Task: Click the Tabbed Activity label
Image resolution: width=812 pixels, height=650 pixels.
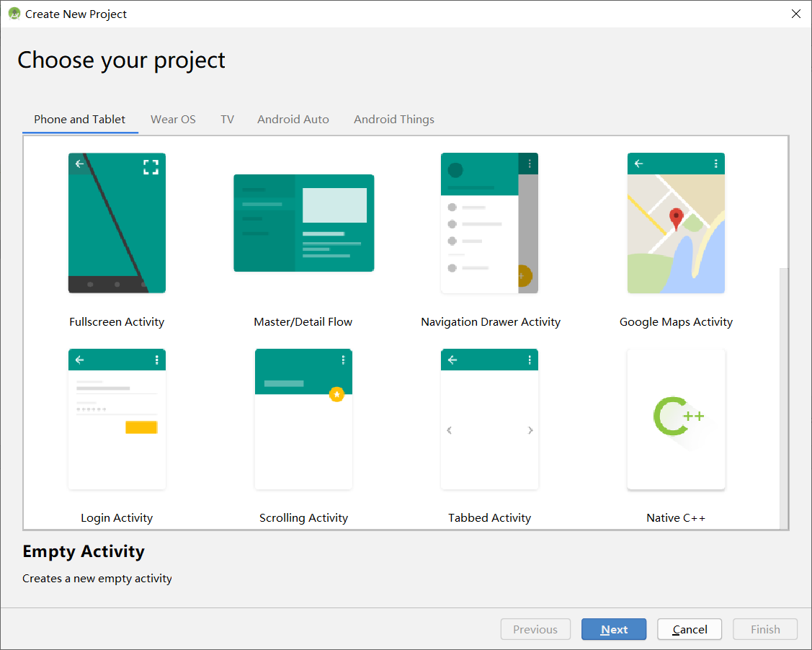Action: tap(489, 518)
